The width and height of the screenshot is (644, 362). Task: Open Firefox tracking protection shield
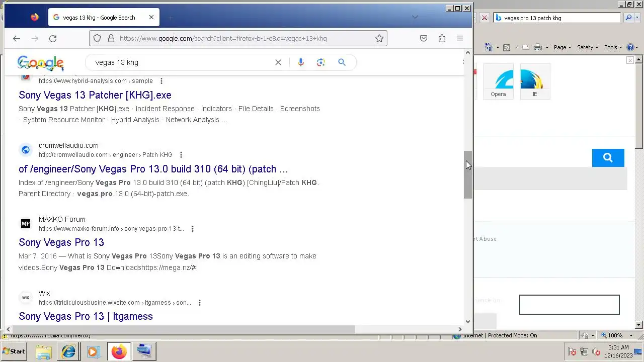(97, 38)
